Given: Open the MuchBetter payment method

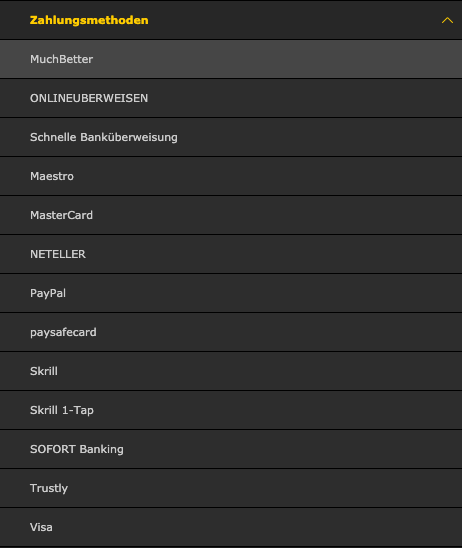Looking at the screenshot, I should click(x=231, y=59).
